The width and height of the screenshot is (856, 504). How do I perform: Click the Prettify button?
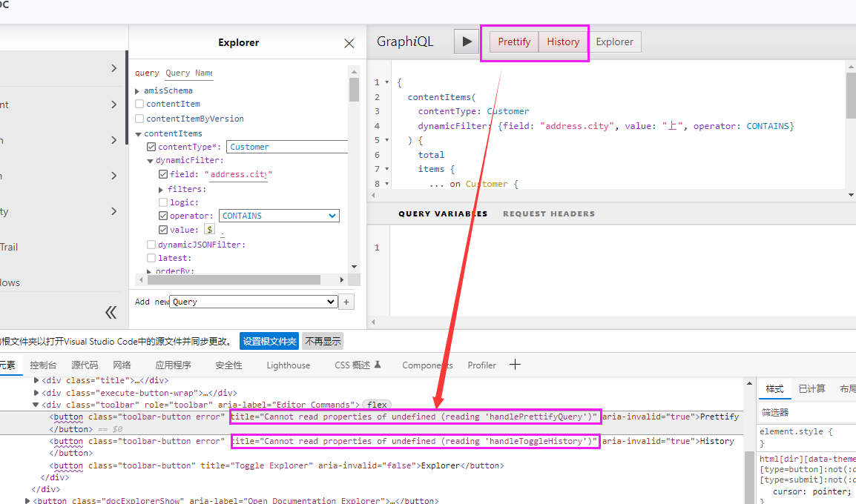(513, 42)
